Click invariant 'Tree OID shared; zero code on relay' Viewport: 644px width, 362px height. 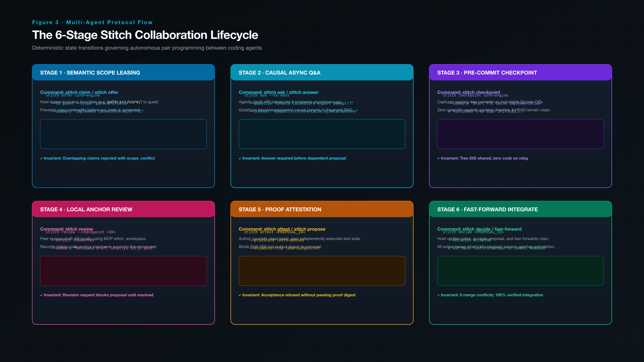483,158
